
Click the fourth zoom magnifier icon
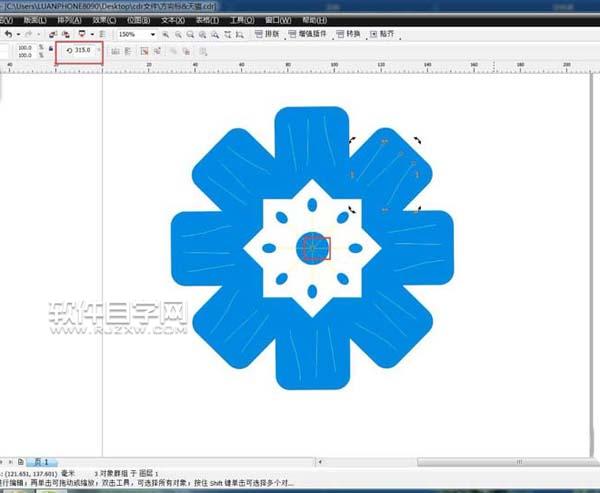(x=202, y=35)
